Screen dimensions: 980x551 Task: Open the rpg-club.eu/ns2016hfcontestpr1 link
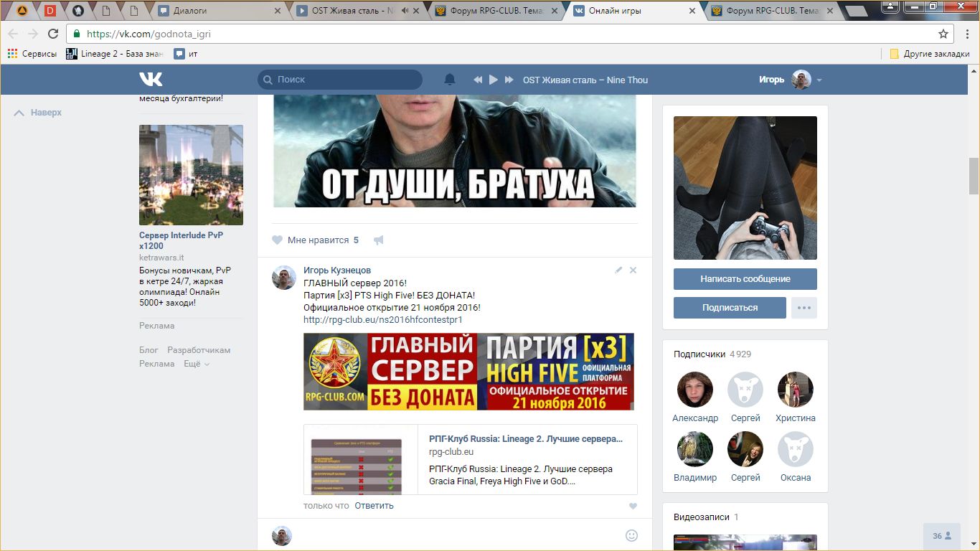[x=383, y=319]
